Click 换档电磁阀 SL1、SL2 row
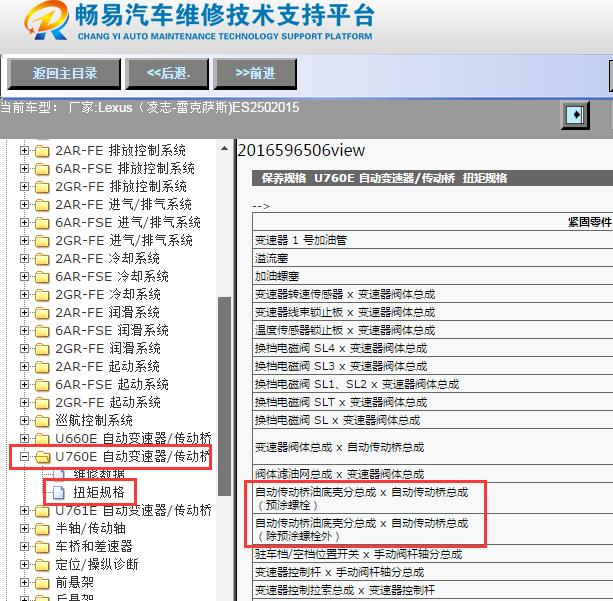The height and width of the screenshot is (601, 613). click(433, 384)
